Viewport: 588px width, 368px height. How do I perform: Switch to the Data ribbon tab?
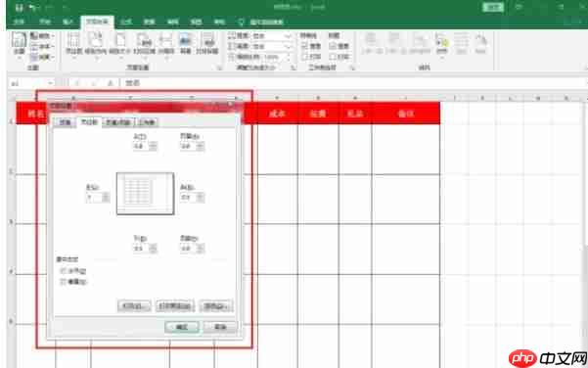tap(150, 23)
